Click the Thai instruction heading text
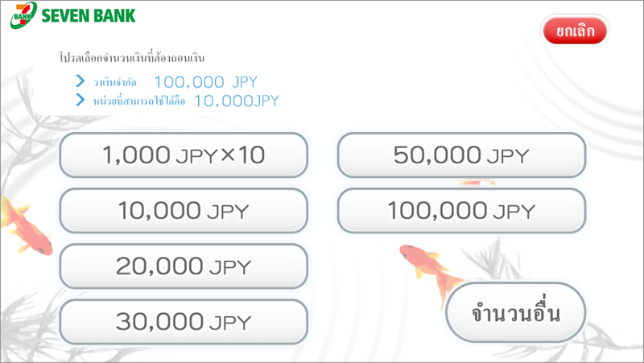644x363 pixels. point(132,58)
